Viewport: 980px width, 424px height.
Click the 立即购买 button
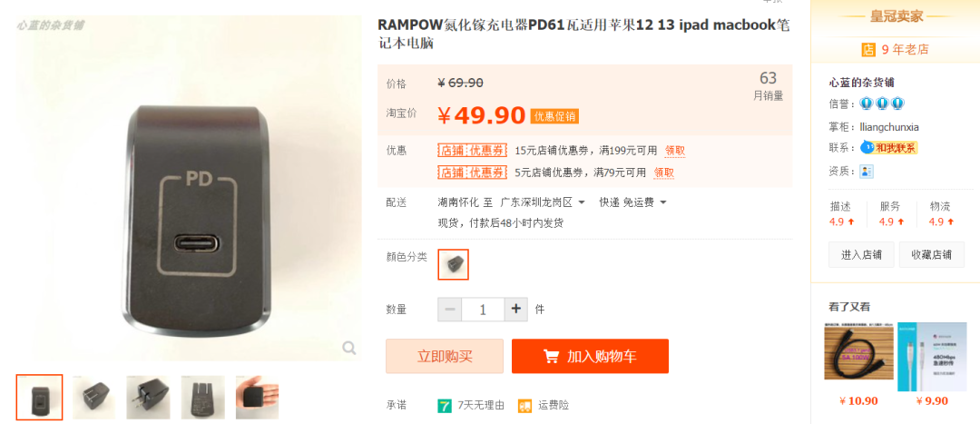tap(445, 357)
